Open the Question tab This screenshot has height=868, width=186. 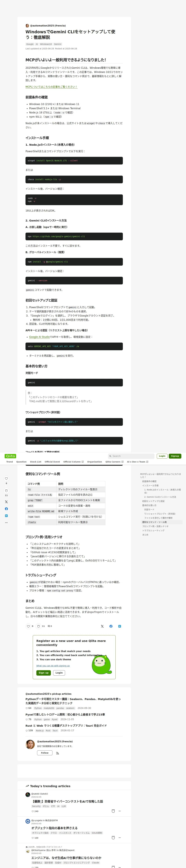[x=21, y=462]
